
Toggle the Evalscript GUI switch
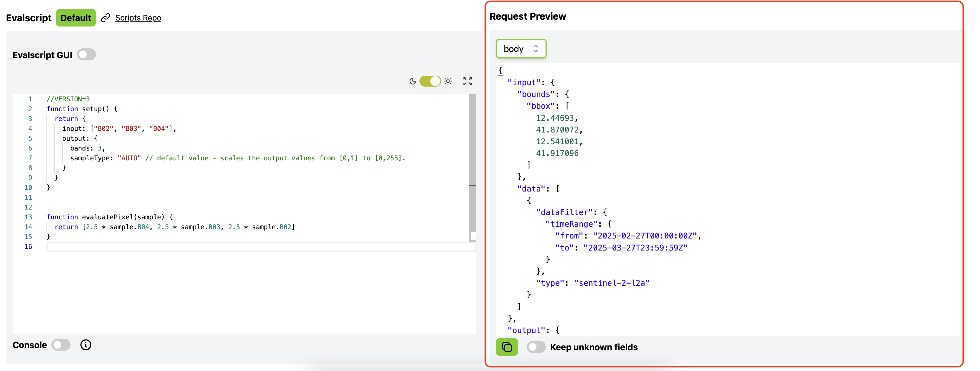(x=86, y=55)
